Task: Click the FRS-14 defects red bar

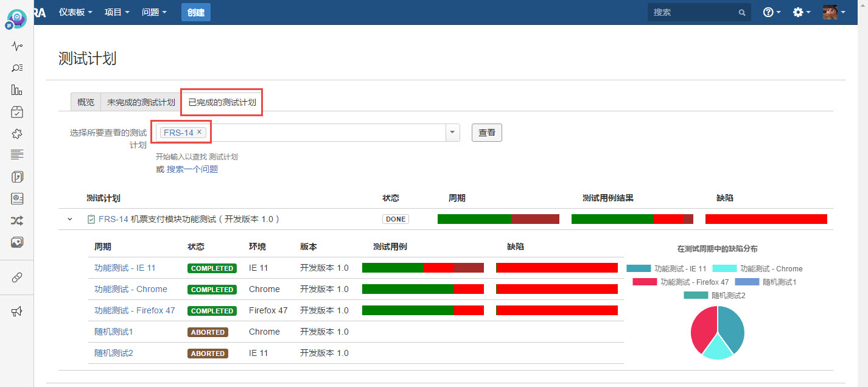Action: [766, 219]
